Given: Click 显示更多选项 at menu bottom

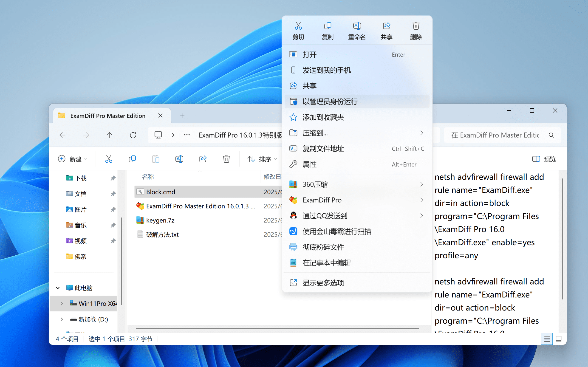Looking at the screenshot, I should [323, 283].
